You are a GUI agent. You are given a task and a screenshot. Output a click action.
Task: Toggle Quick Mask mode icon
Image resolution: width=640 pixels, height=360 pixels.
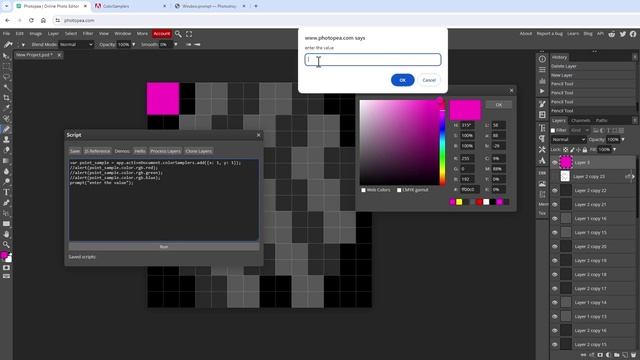pos(6,268)
